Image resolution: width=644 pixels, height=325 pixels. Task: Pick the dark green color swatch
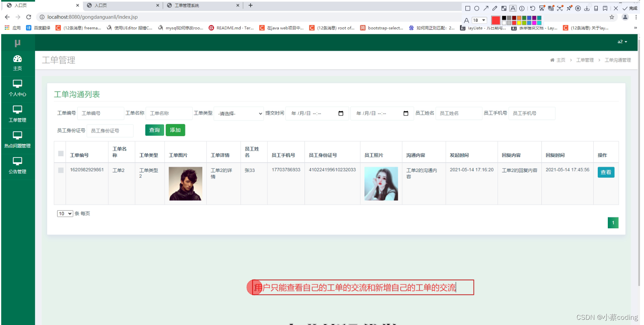pos(524,18)
